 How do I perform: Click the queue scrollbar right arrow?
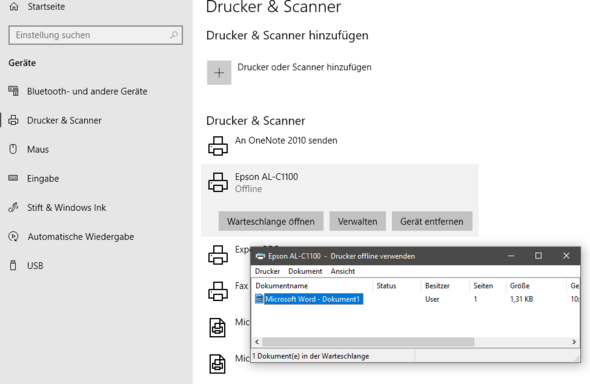point(574,342)
